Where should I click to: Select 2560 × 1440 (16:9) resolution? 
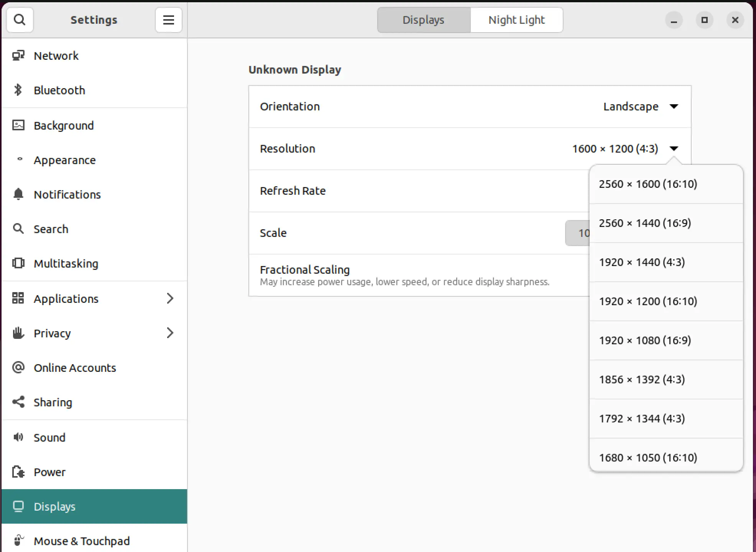pyautogui.click(x=666, y=223)
